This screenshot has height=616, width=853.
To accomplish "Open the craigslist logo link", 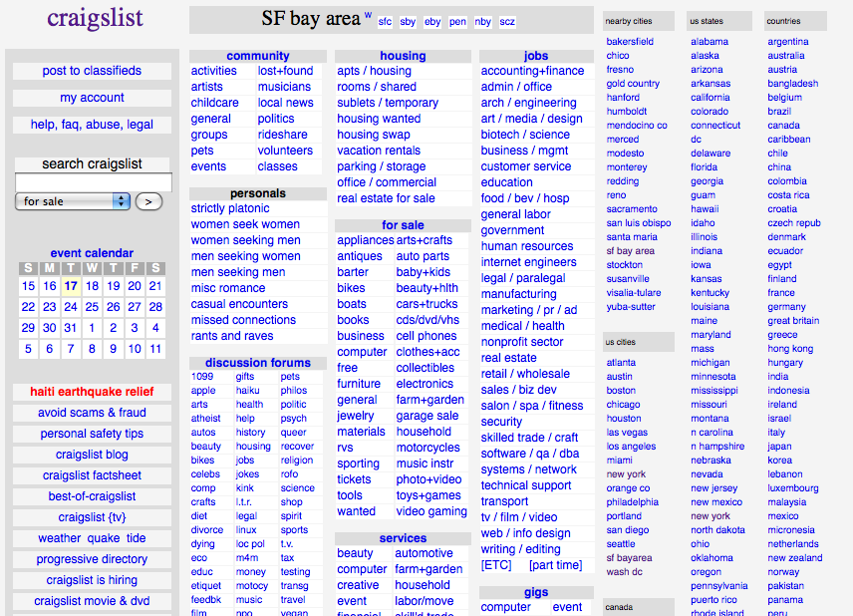I will pos(95,18).
